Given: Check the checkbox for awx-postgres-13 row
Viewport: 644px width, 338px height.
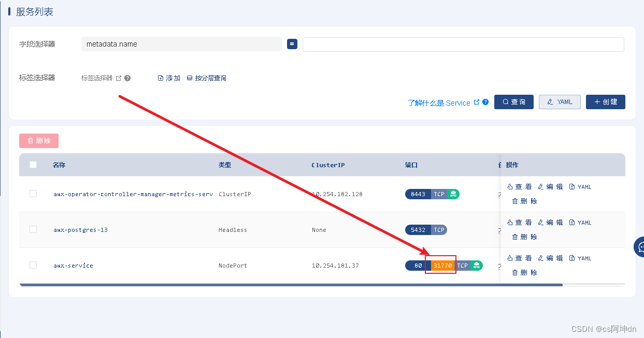Looking at the screenshot, I should 33,229.
